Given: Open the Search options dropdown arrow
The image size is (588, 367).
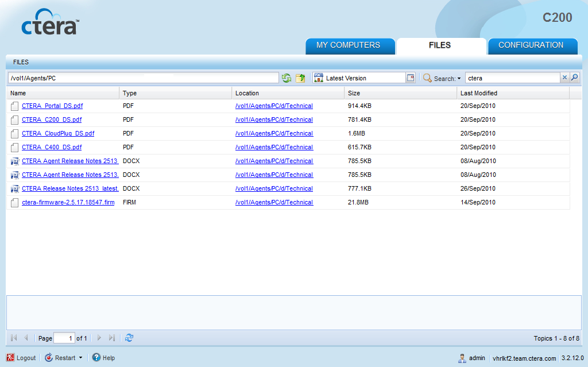Looking at the screenshot, I should click(x=459, y=79).
